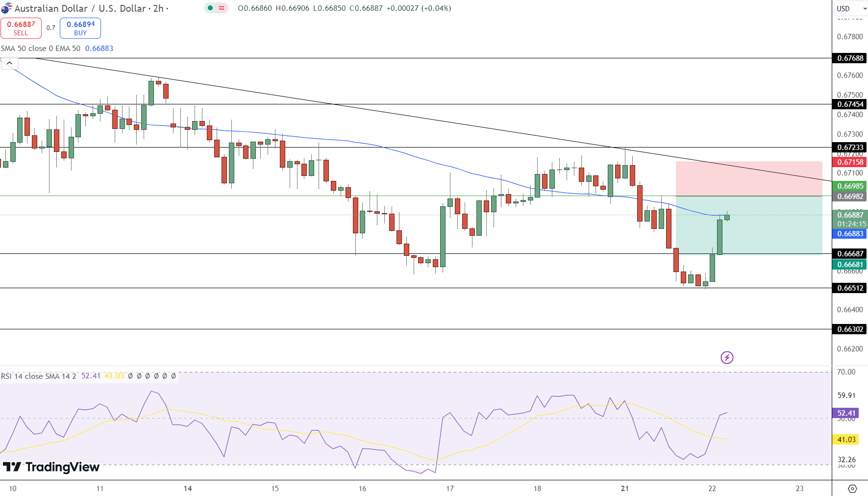
Task: Click the 2h timeframe label in title
Action: coord(158,8)
